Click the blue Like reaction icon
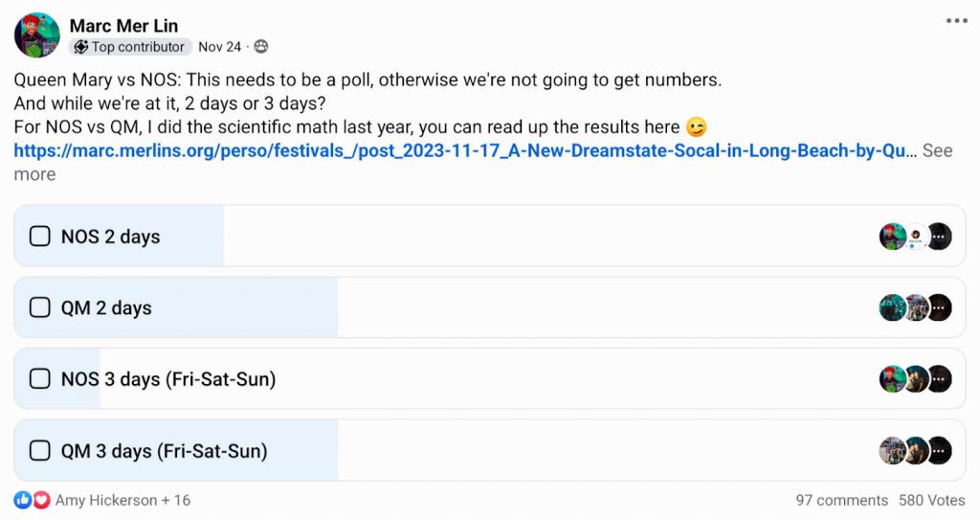The image size is (980, 520). (x=23, y=500)
